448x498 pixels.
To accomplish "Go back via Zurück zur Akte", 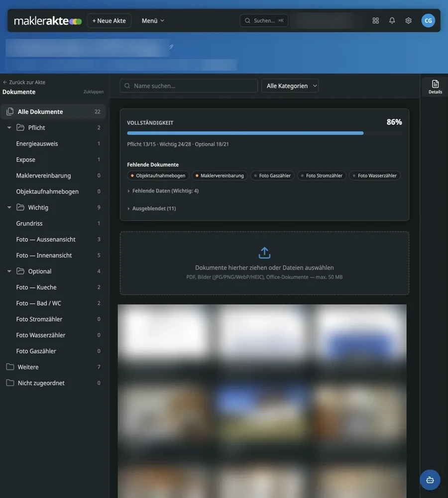I will click(x=24, y=82).
